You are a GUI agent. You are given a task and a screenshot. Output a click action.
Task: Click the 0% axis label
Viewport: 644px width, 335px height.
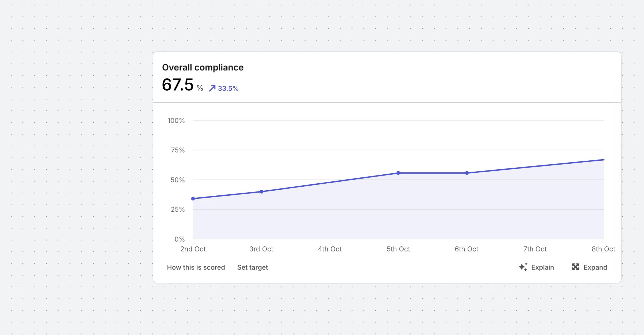[x=180, y=239]
